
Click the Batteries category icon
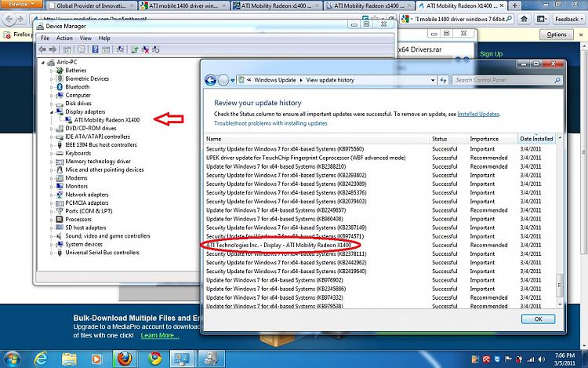[x=60, y=70]
